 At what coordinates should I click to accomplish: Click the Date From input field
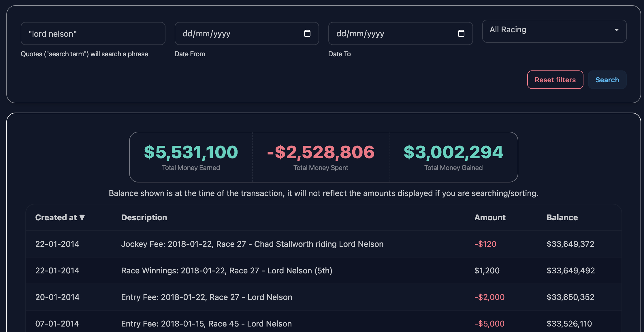(236, 33)
